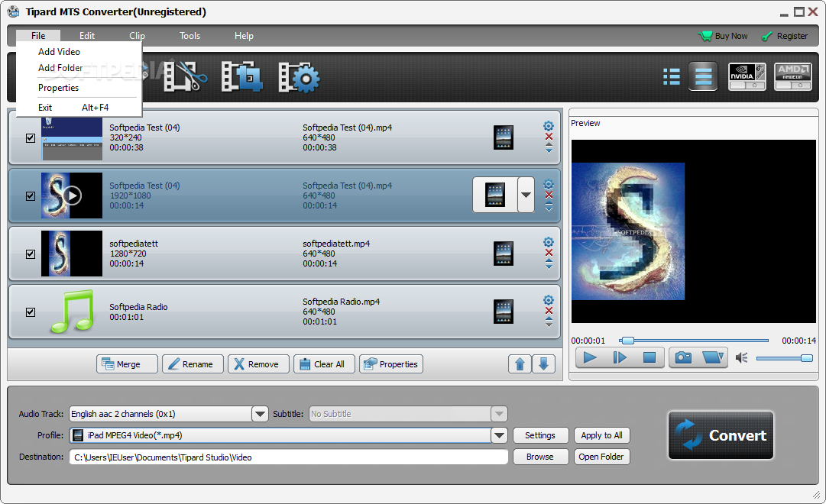Open settings gear for Softpedia Radio row

tap(549, 299)
